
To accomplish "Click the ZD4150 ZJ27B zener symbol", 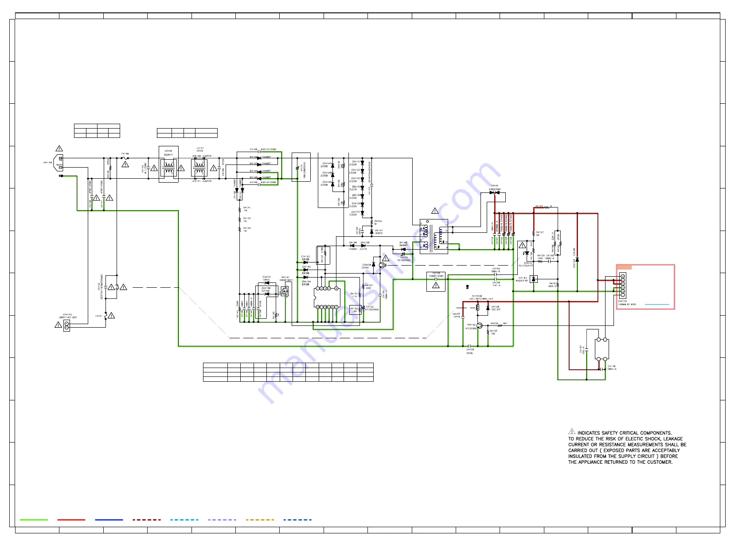I will (363, 246).
